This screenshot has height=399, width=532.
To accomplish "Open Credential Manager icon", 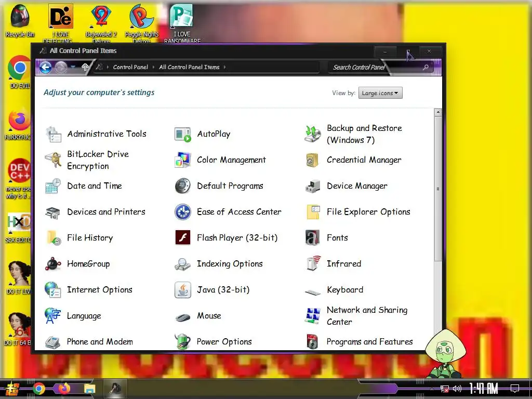I will [312, 160].
